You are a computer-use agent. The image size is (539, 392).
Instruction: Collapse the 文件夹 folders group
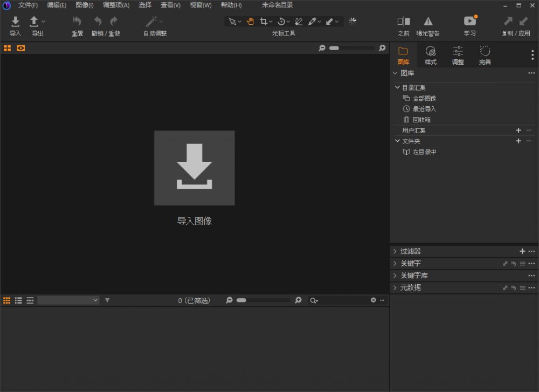(x=397, y=141)
